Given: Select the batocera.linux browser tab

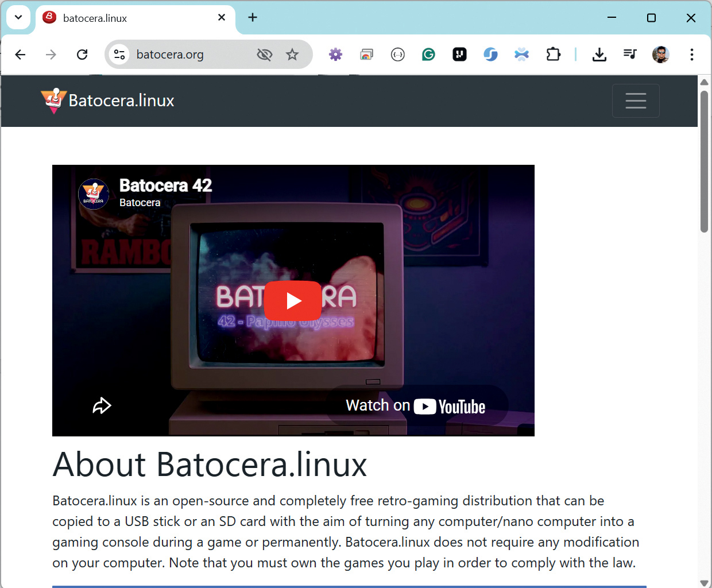Looking at the screenshot, I should click(x=135, y=18).
